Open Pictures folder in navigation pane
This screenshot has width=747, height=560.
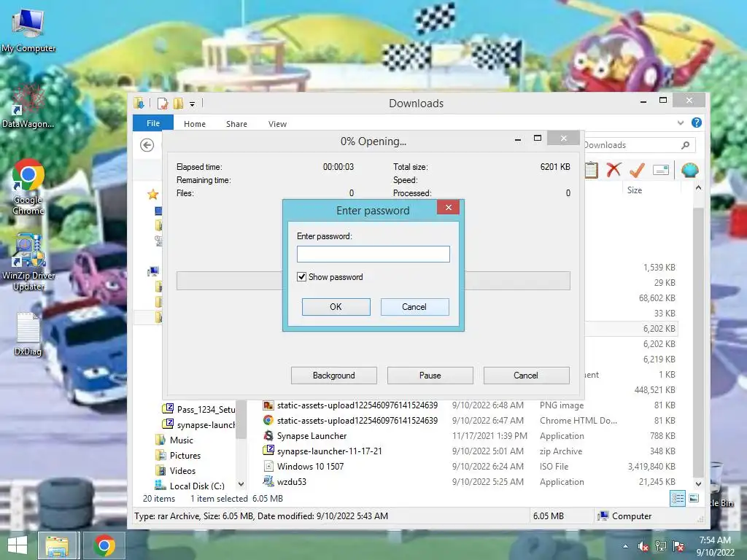[178, 455]
